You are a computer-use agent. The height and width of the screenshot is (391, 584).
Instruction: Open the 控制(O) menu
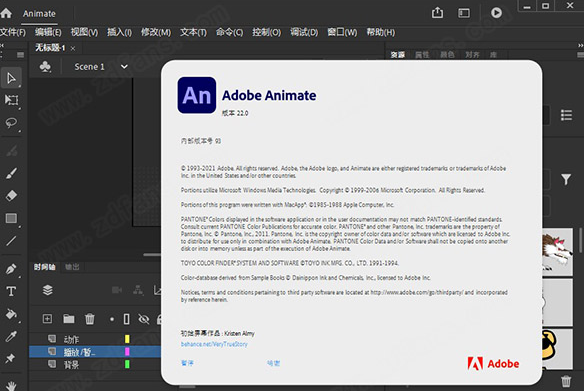point(267,32)
